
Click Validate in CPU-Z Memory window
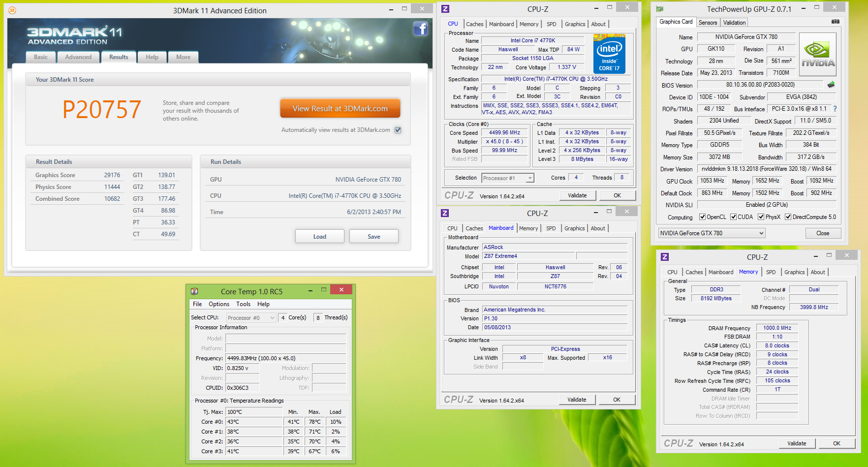point(797,443)
